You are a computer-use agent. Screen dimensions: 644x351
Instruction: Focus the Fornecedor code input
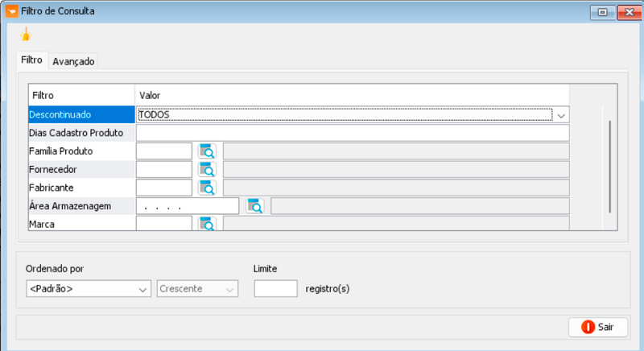164,169
